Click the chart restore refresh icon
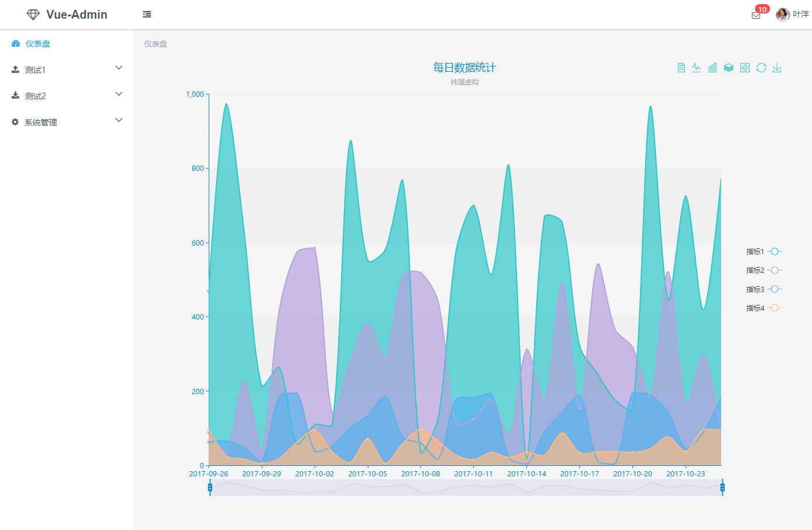This screenshot has height=530, width=812. (761, 68)
